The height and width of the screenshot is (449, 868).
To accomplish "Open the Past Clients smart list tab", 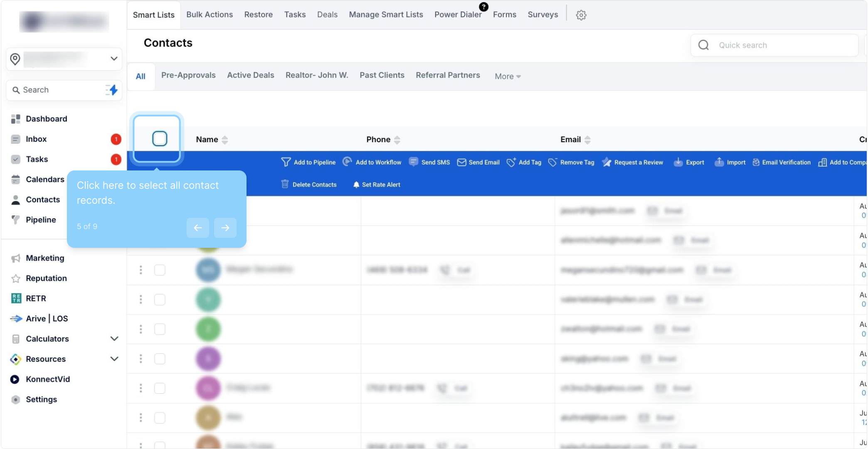I will [382, 75].
